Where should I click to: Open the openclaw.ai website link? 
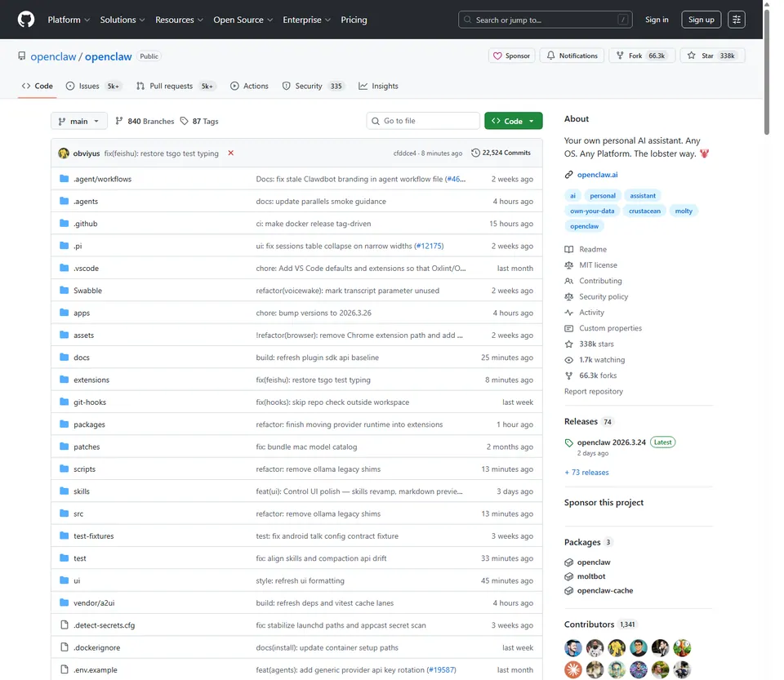click(597, 175)
